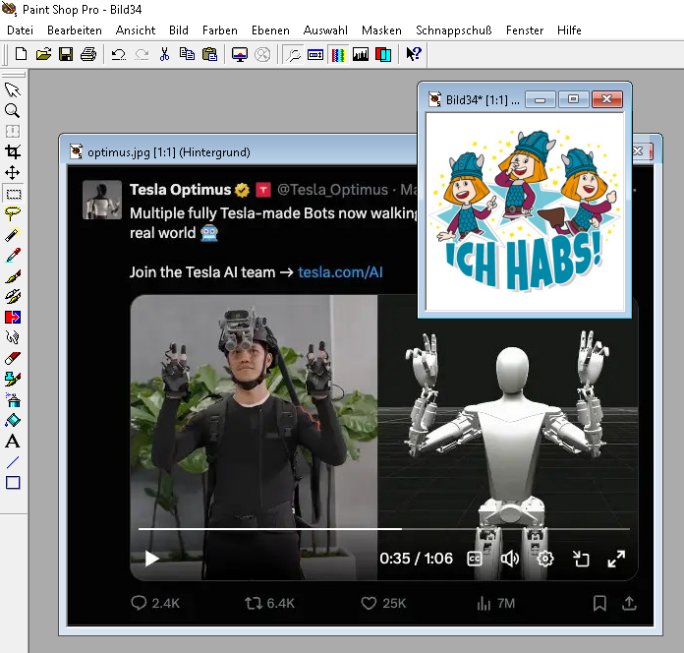Open the Fenster menu
The width and height of the screenshot is (684, 653).
(525, 30)
